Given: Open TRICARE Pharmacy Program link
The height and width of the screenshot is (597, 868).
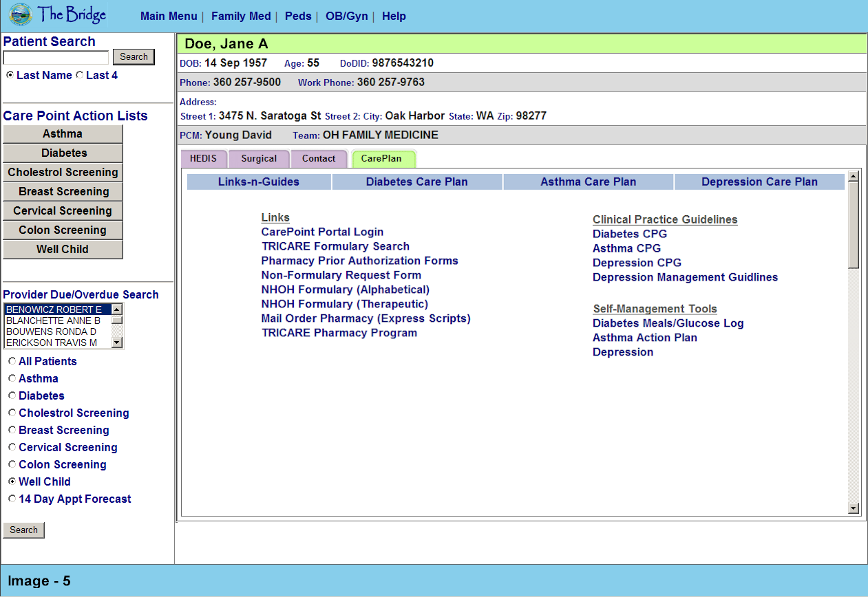Looking at the screenshot, I should pos(339,333).
